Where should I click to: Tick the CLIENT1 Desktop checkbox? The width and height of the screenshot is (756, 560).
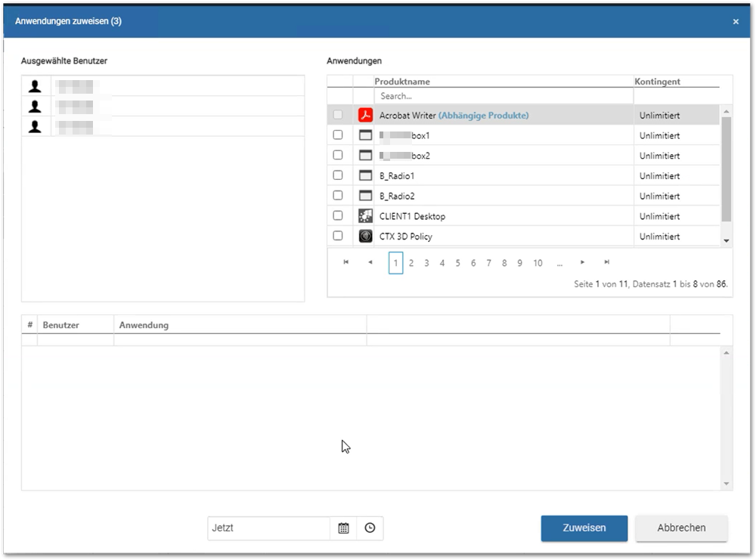pyautogui.click(x=338, y=215)
